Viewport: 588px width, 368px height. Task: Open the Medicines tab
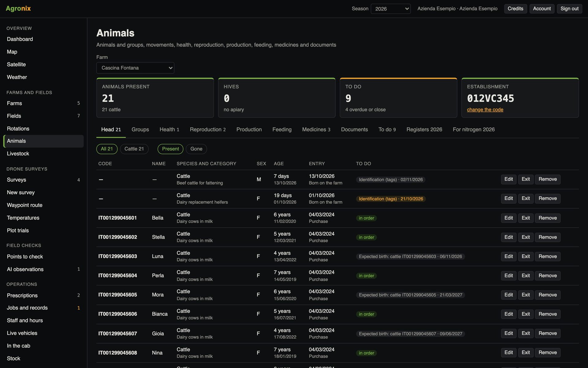(316, 129)
